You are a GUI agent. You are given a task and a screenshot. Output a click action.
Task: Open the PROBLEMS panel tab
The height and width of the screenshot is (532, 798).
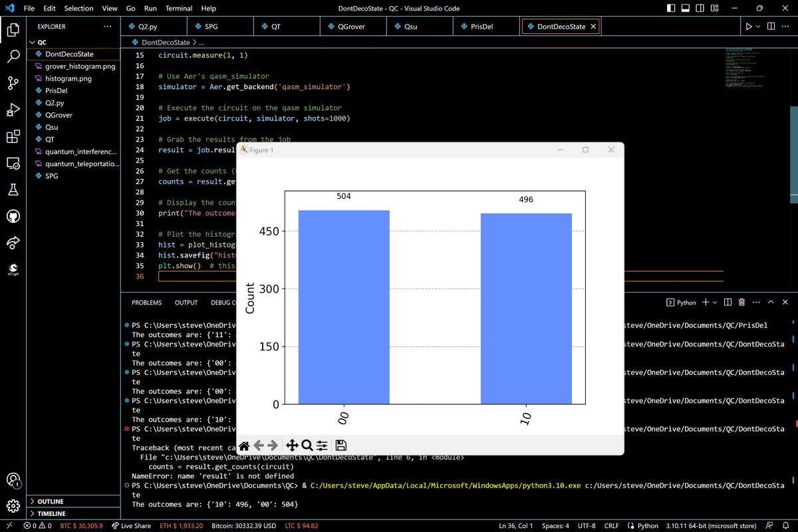pos(146,303)
